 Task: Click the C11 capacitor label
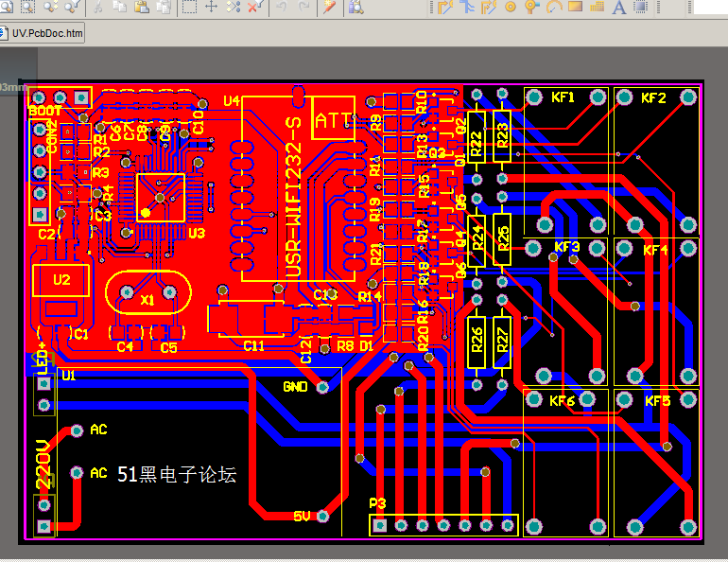coord(254,345)
